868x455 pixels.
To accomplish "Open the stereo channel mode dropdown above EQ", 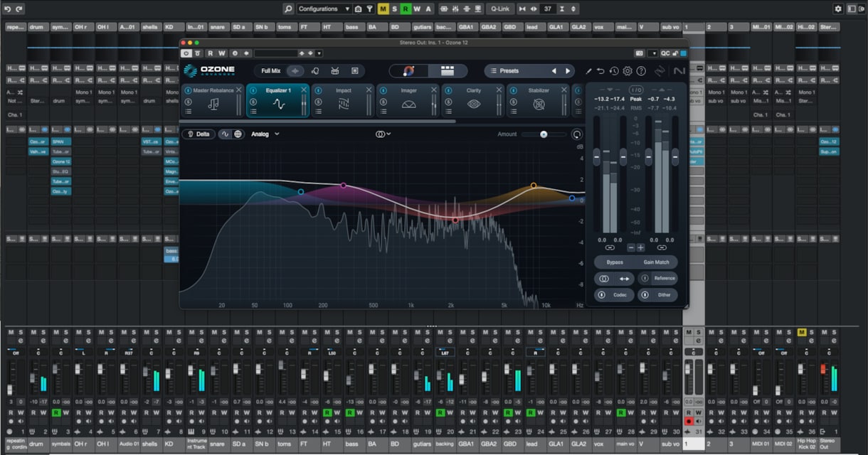I will [383, 134].
